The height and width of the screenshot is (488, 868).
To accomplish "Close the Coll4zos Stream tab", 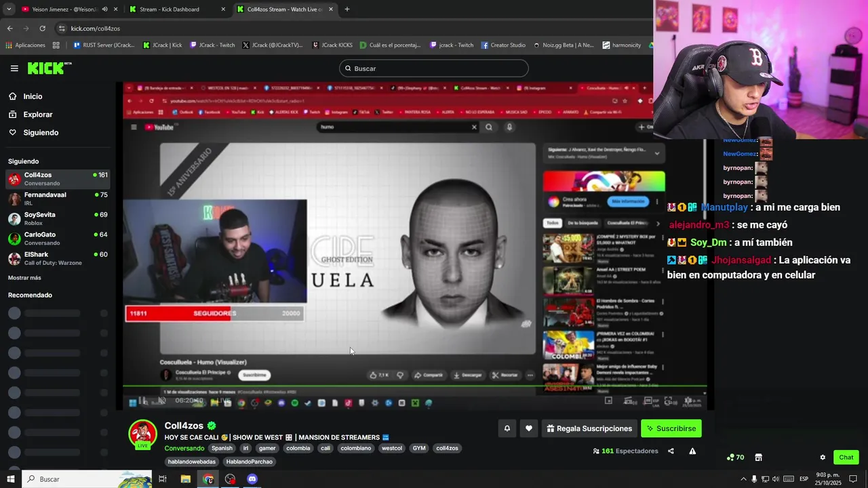I will coord(330,9).
